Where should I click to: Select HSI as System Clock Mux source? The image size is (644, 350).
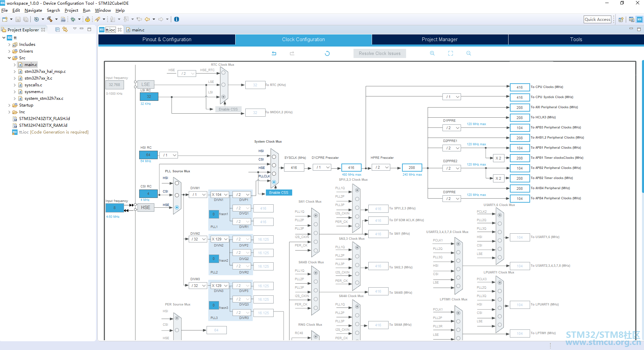point(274,157)
